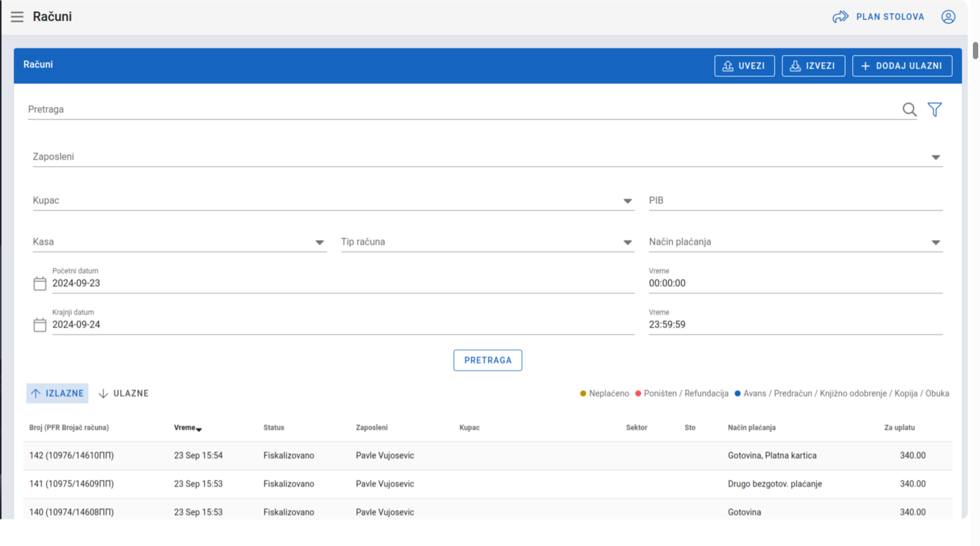Sort by Status column header
The height and width of the screenshot is (546, 980).
[x=273, y=428]
